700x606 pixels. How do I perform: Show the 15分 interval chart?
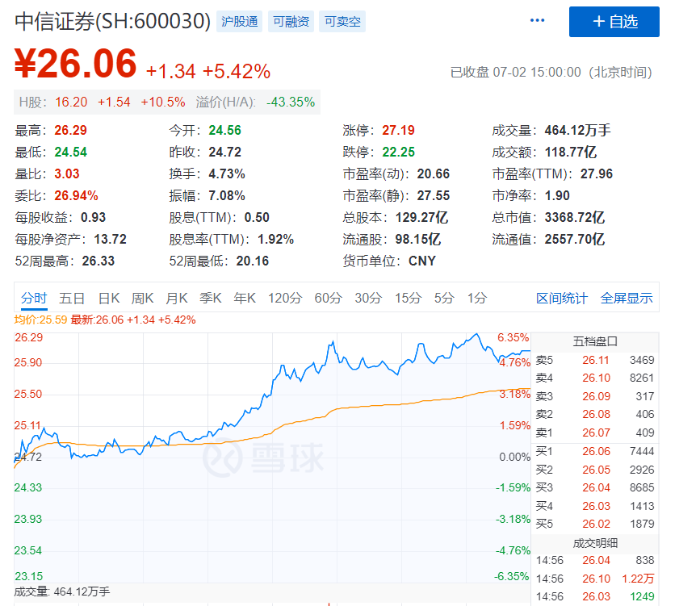pos(408,299)
